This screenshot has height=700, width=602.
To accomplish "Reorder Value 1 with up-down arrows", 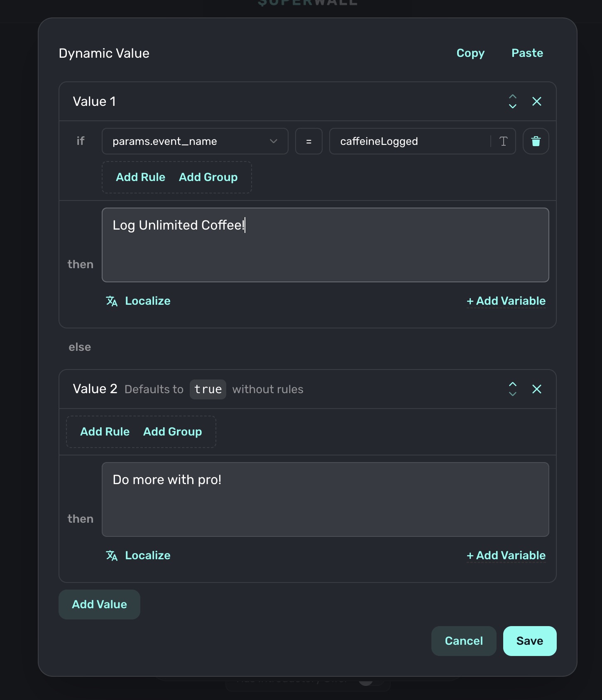I will (513, 101).
